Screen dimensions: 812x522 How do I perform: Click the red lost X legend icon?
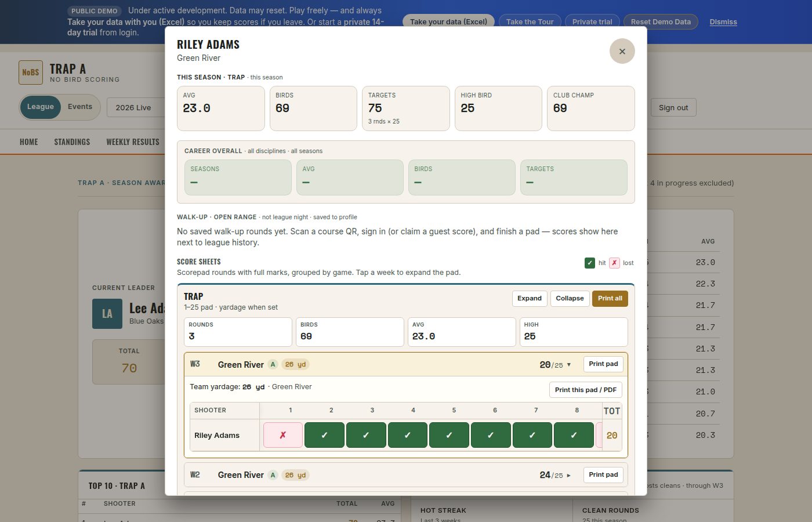(614, 263)
